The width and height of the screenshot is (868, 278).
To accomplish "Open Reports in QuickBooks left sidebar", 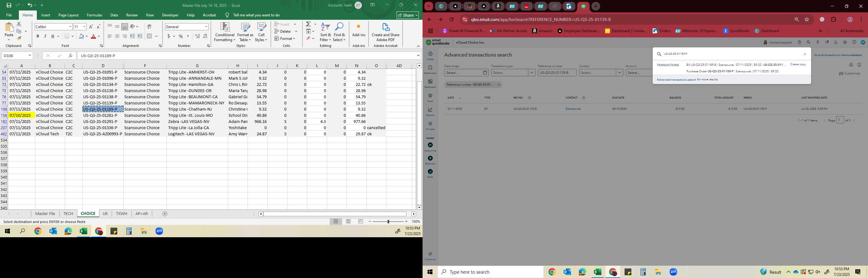I will point(430,112).
